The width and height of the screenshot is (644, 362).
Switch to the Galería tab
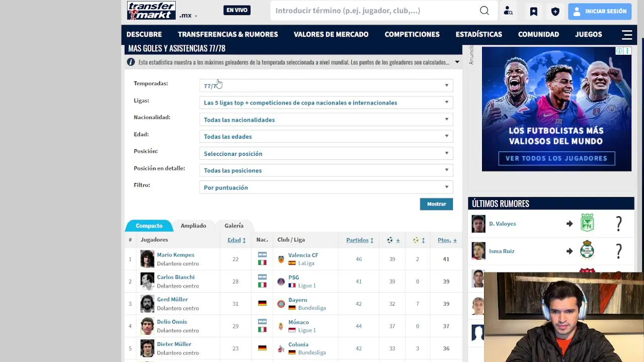pos(234,226)
